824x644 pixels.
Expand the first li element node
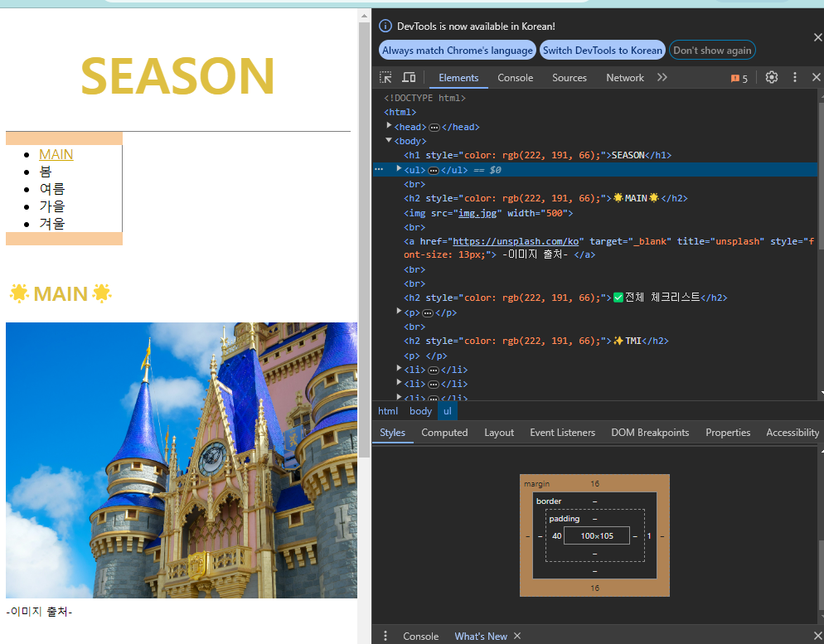point(399,368)
